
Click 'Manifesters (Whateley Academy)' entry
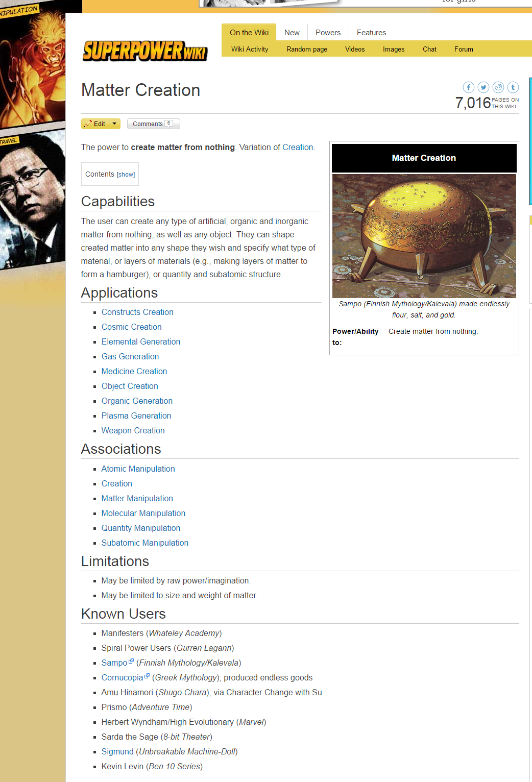161,633
